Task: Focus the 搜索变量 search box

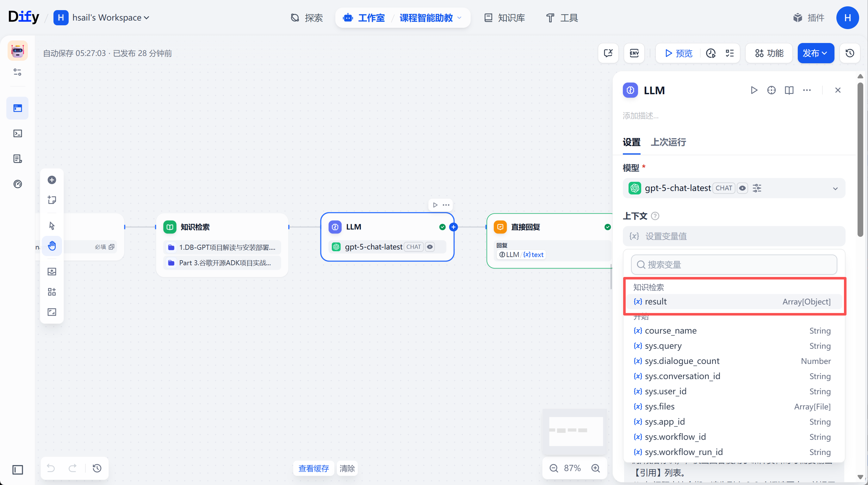Action: pyautogui.click(x=734, y=265)
